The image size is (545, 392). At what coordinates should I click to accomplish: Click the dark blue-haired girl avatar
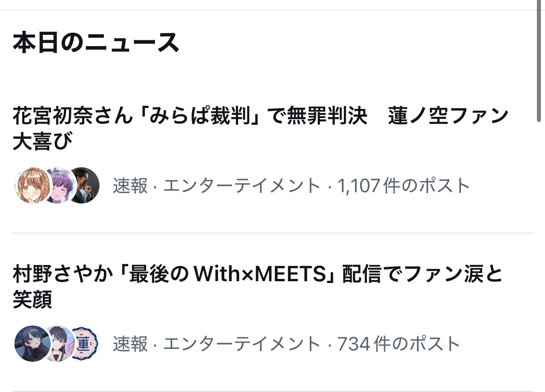coord(32,344)
